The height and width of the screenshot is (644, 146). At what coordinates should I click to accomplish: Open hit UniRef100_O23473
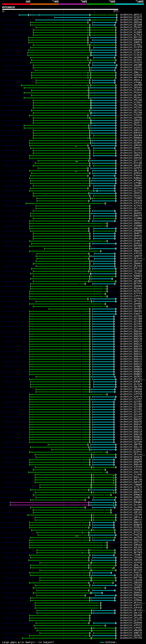click(131, 17)
